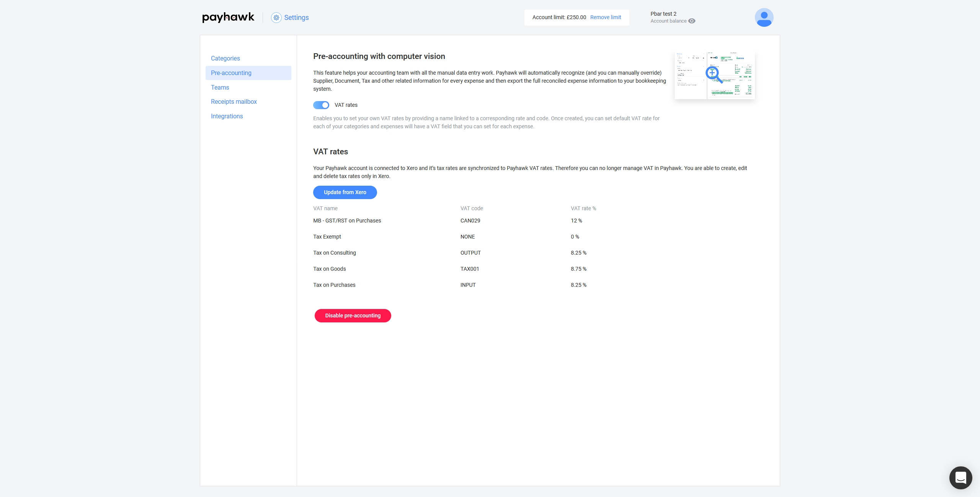Select the MB - GST/RST on Purchases row
Viewport: 980px width, 497px height.
click(347, 221)
